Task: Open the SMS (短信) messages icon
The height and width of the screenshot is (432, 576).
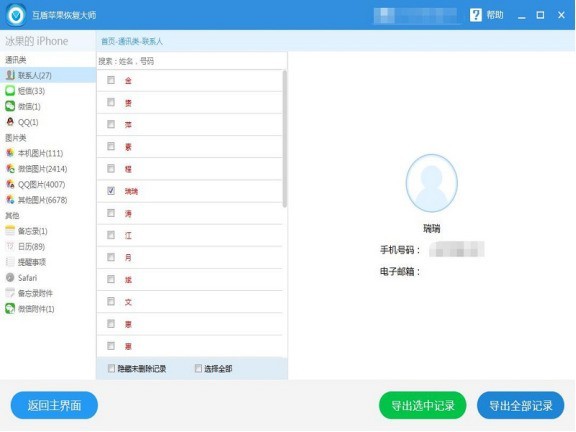Action: click(10, 90)
